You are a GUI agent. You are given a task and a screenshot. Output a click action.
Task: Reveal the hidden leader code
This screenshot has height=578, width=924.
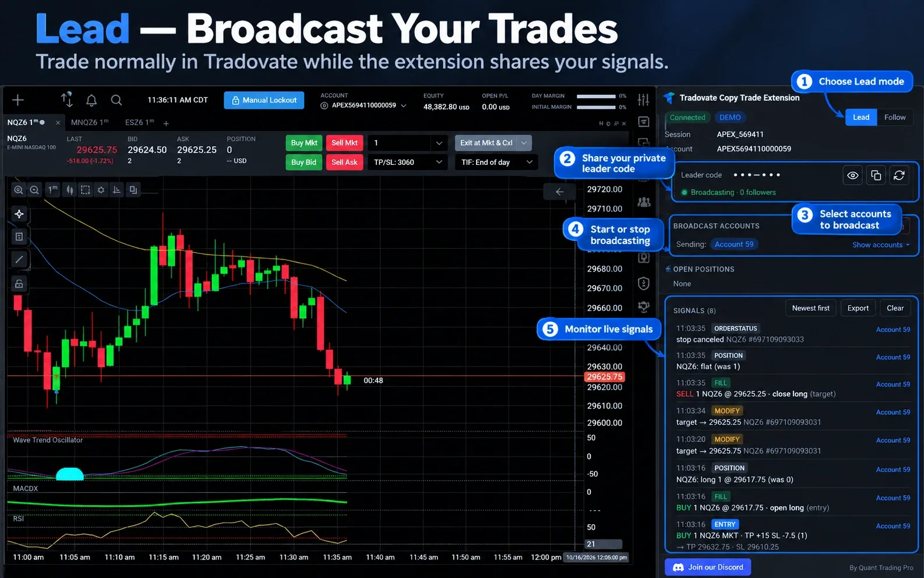(853, 175)
